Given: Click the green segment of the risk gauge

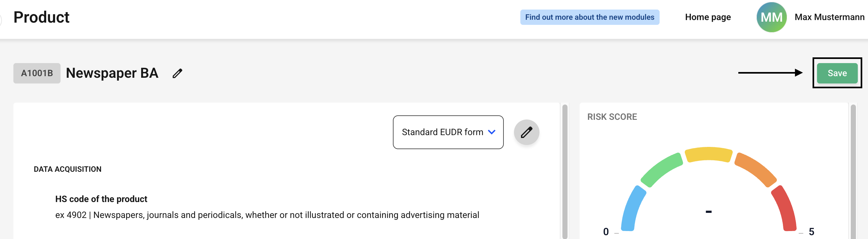Looking at the screenshot, I should (662, 169).
